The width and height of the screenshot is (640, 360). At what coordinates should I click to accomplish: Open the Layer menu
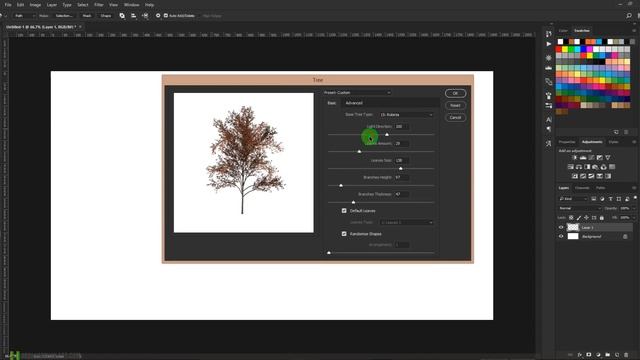click(52, 5)
